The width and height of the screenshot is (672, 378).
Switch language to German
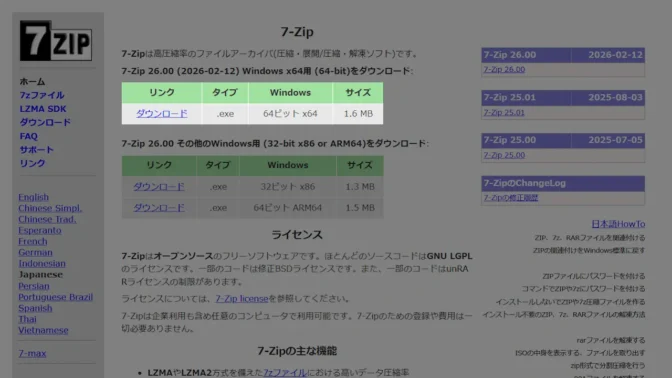point(35,252)
